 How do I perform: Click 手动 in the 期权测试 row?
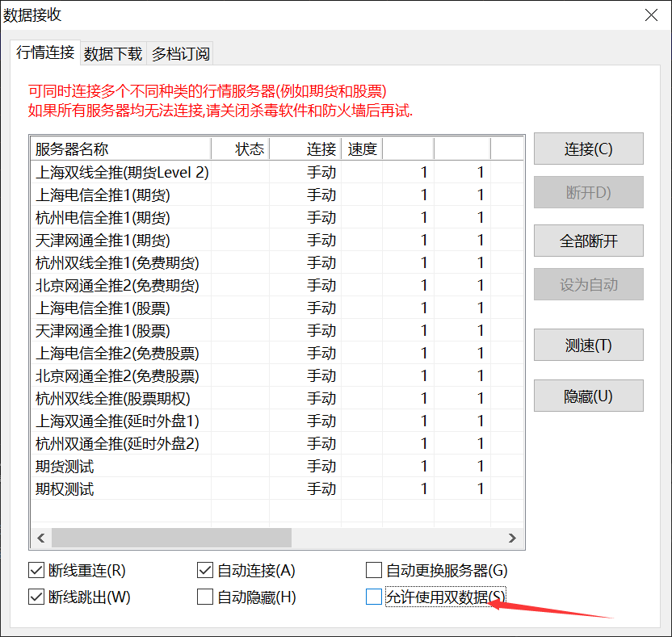point(321,488)
